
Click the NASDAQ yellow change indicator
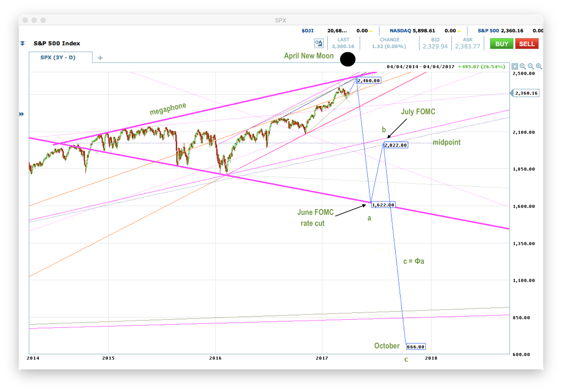[459, 31]
